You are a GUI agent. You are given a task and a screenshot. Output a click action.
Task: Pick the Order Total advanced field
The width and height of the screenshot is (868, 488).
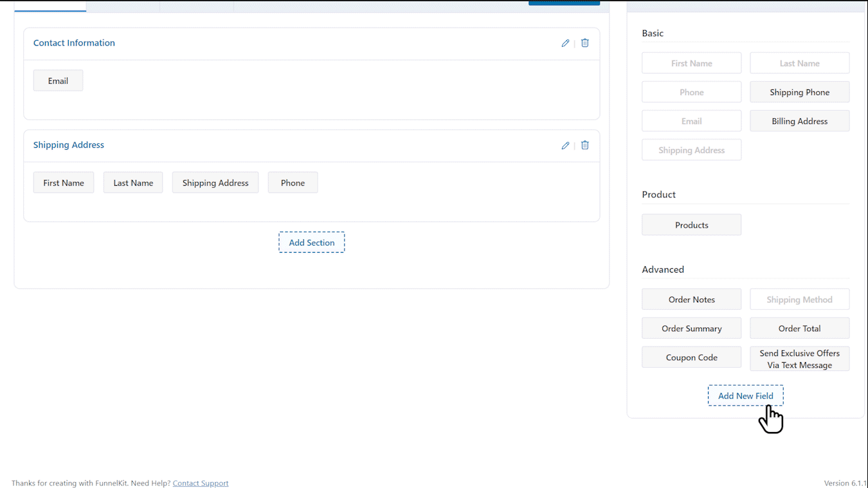(800, 329)
